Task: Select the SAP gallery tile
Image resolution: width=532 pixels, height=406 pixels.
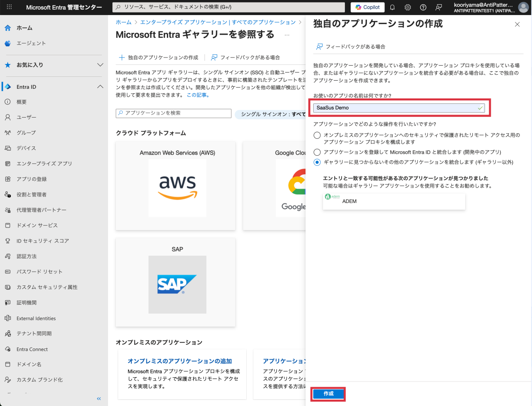Action: (x=175, y=282)
